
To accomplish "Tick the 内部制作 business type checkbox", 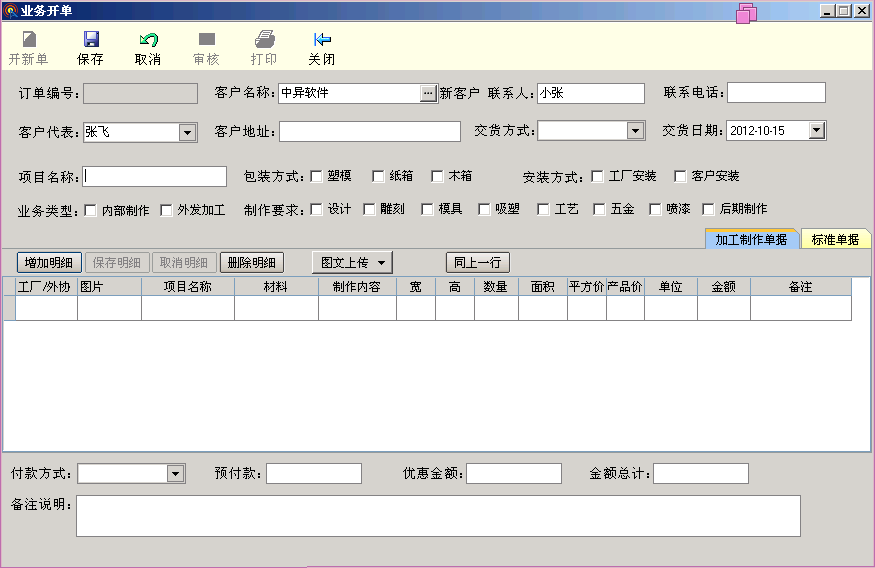I will 91,210.
